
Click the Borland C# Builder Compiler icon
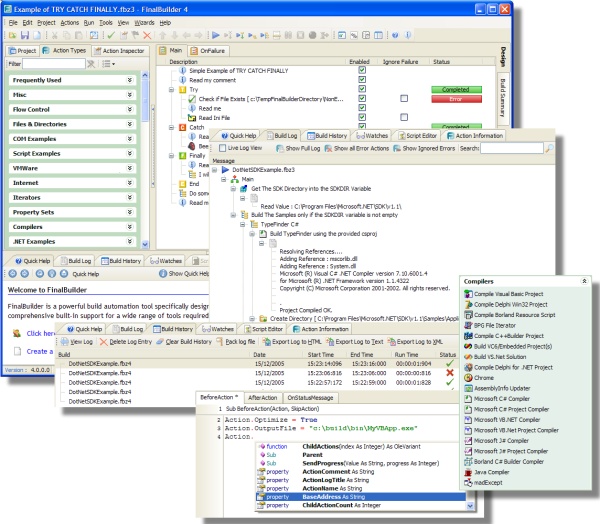[x=468, y=462]
